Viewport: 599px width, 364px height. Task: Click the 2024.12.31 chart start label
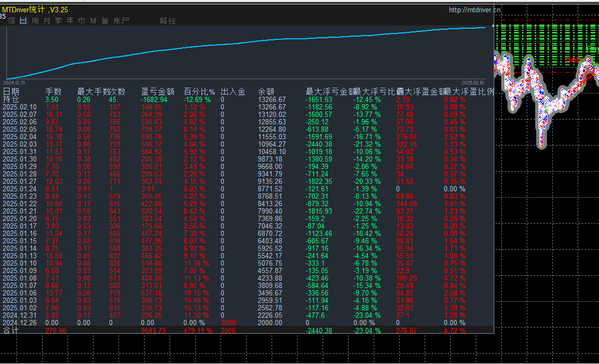coord(14,82)
